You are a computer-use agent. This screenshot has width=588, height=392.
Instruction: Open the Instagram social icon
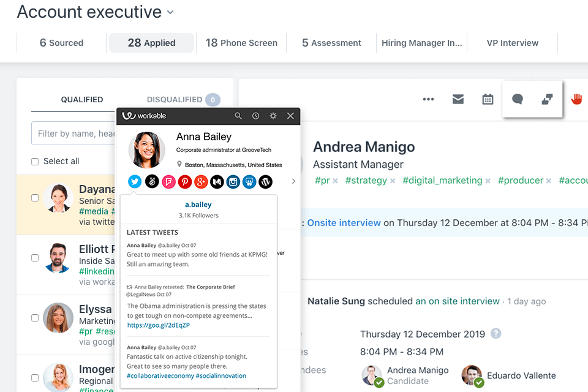pyautogui.click(x=233, y=181)
